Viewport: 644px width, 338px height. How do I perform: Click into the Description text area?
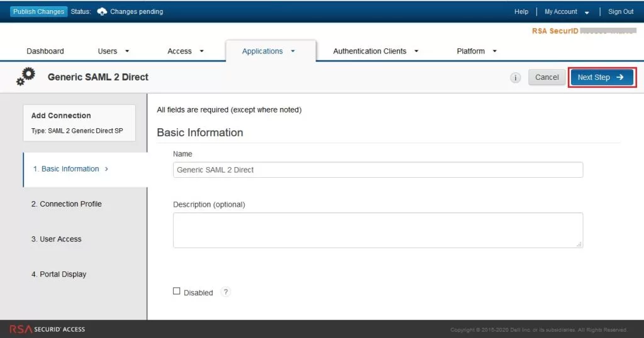coord(378,230)
